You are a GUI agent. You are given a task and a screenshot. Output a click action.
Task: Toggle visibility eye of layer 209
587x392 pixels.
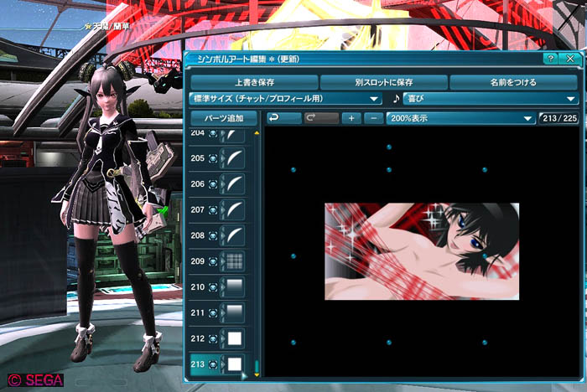(x=213, y=261)
